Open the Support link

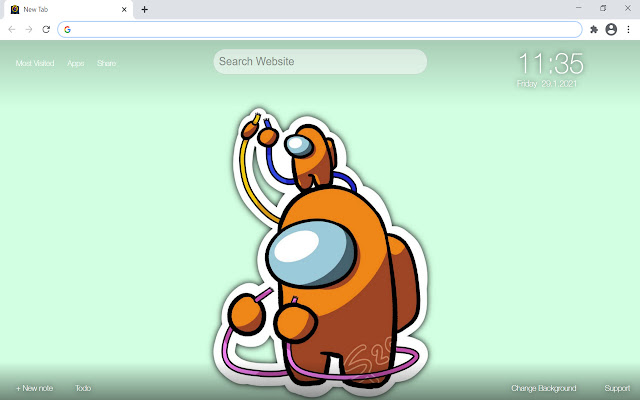click(x=617, y=388)
